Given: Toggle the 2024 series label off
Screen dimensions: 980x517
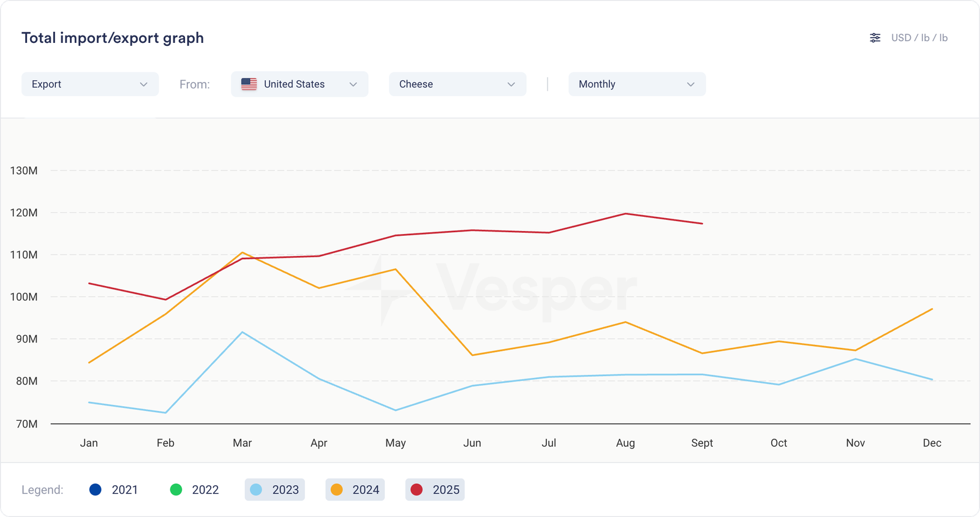Looking at the screenshot, I should pos(366,489).
